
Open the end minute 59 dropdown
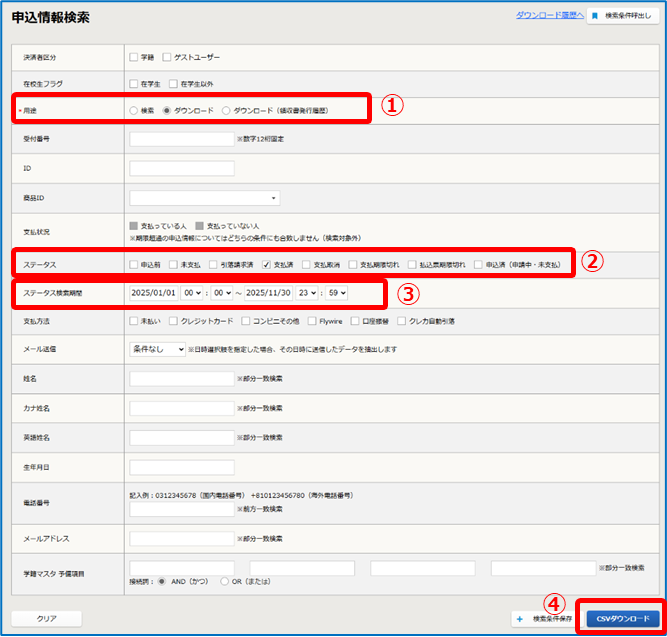[x=337, y=293]
